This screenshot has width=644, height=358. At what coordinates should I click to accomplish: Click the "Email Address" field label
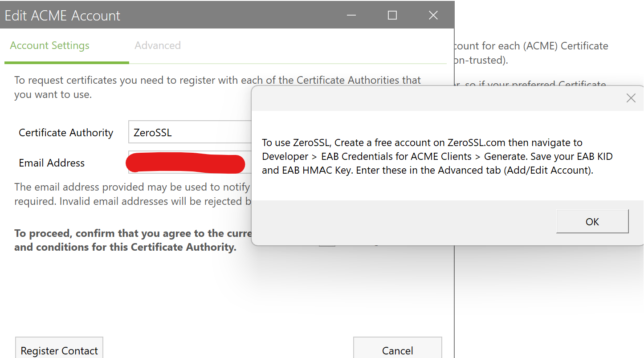tap(52, 163)
